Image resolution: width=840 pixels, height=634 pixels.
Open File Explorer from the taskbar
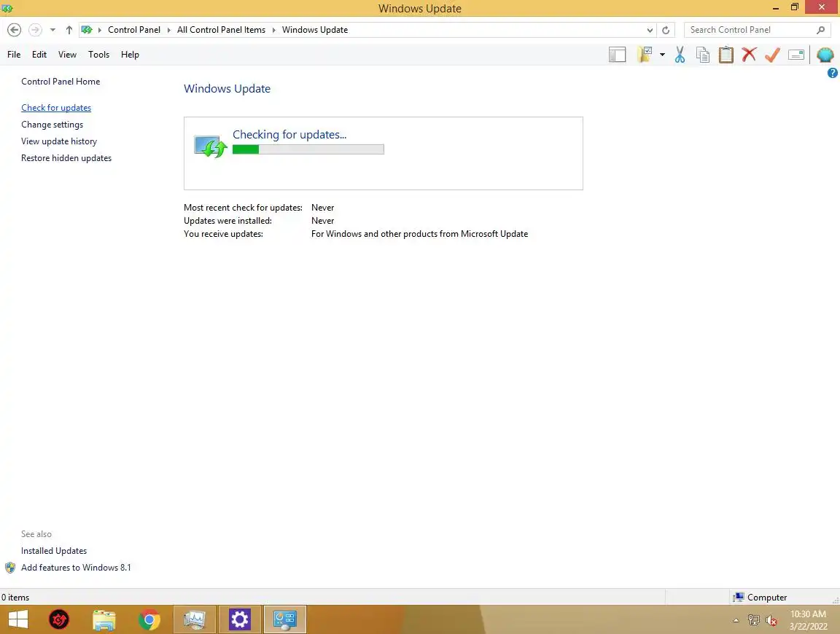tap(104, 619)
